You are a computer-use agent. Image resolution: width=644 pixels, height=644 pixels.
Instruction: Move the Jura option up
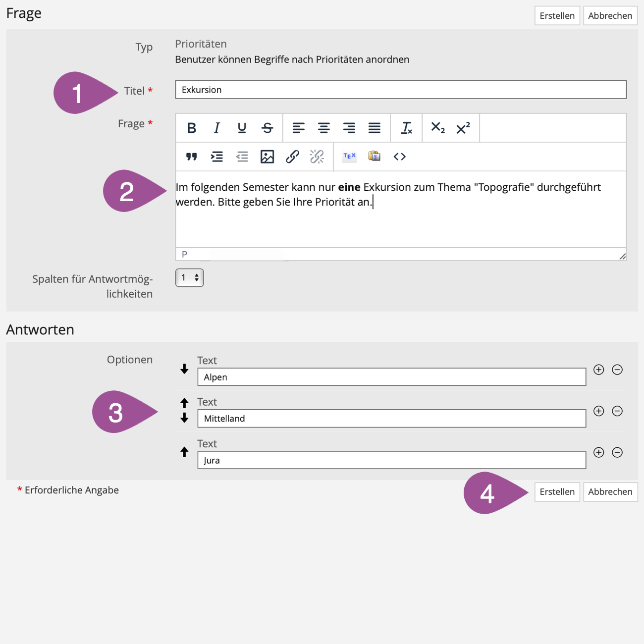(184, 452)
